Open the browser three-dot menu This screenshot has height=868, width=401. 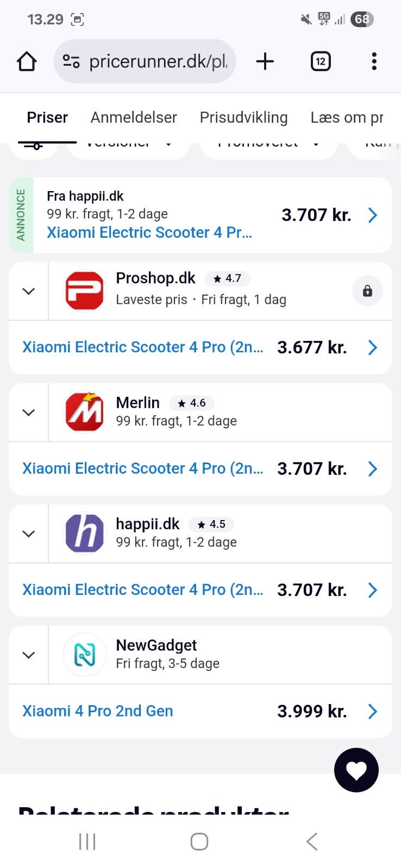[374, 61]
